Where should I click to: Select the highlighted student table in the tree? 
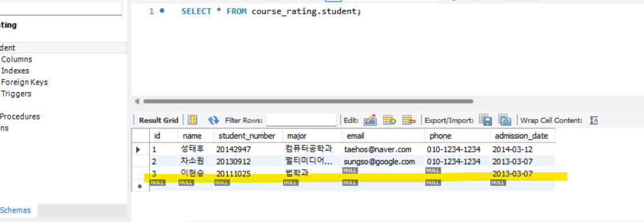pyautogui.click(x=63, y=47)
